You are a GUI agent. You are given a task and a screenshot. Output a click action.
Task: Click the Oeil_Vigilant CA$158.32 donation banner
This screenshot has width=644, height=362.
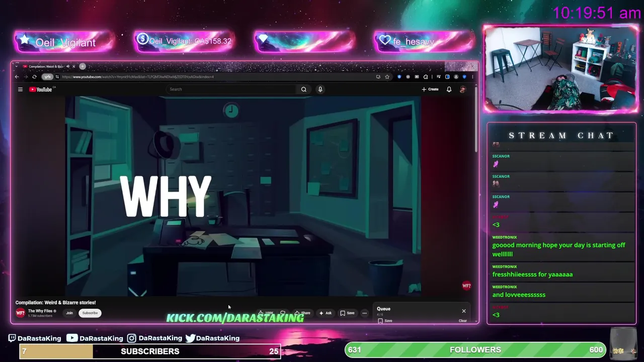coord(185,42)
